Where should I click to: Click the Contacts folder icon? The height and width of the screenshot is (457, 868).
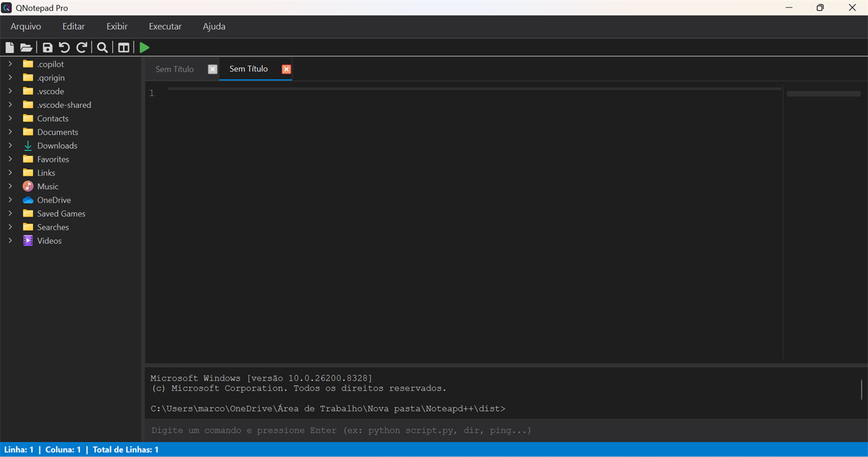coord(28,119)
